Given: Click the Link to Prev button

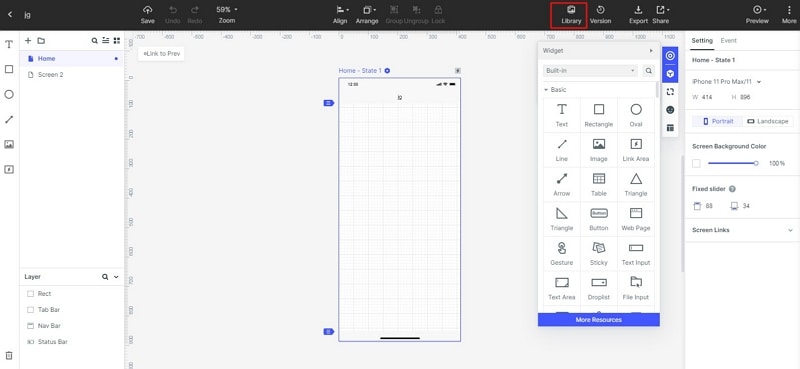Looking at the screenshot, I should 161,54.
